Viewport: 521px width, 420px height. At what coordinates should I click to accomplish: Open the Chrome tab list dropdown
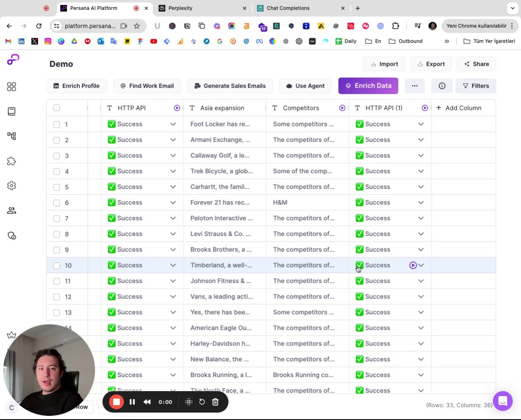point(513,8)
